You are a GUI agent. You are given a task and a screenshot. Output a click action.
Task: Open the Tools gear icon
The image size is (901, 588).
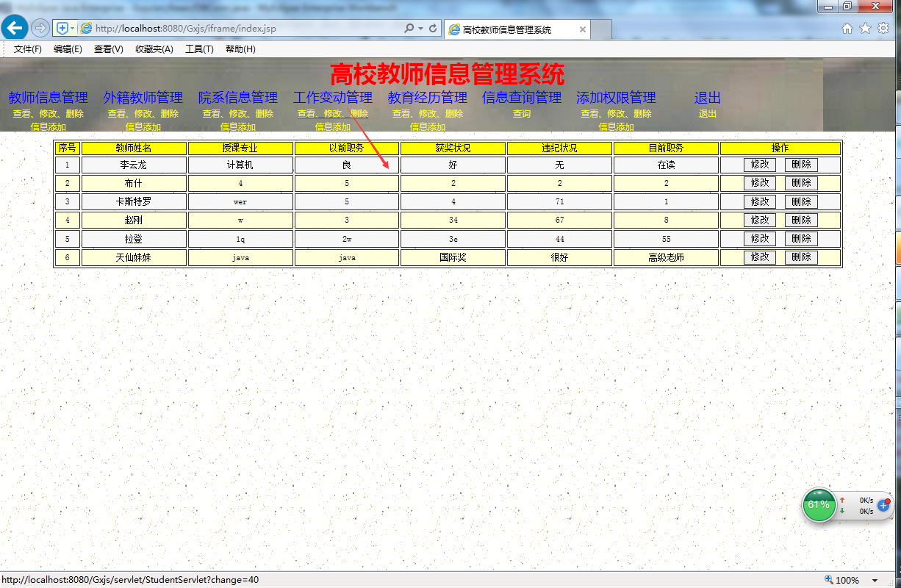pyautogui.click(x=883, y=28)
